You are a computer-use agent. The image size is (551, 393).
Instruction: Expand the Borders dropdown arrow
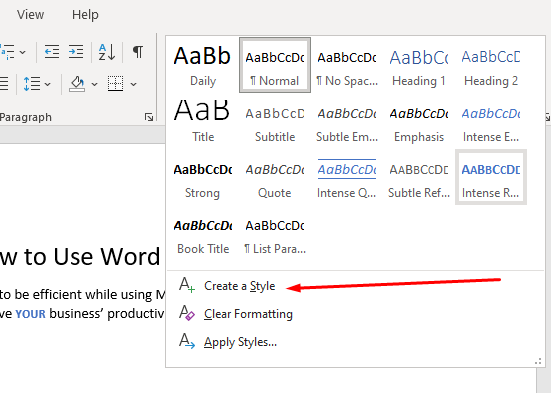pyautogui.click(x=133, y=84)
